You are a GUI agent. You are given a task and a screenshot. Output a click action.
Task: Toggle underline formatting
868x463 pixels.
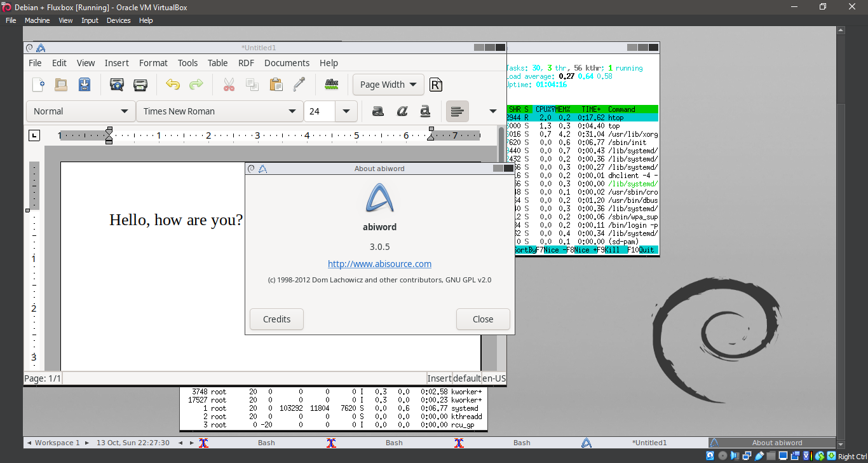coord(424,111)
